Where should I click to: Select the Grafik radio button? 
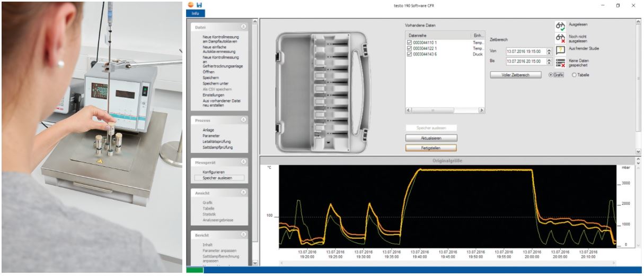551,75
